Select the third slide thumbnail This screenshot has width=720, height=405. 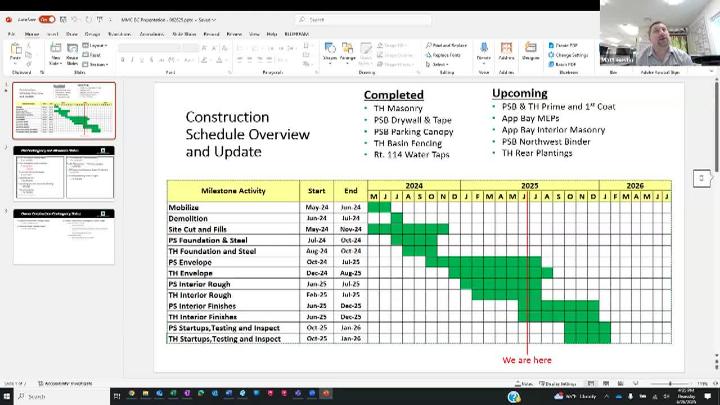[x=64, y=236]
